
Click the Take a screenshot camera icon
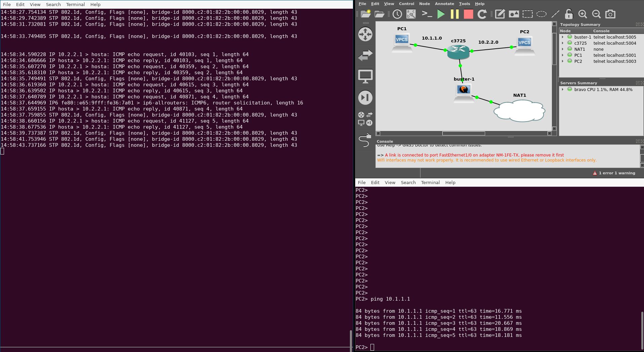(610, 14)
